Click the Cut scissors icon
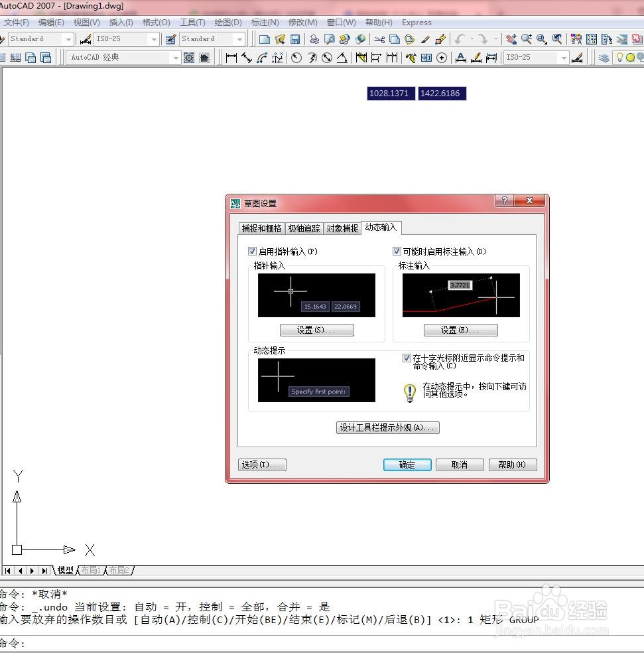 click(x=379, y=39)
